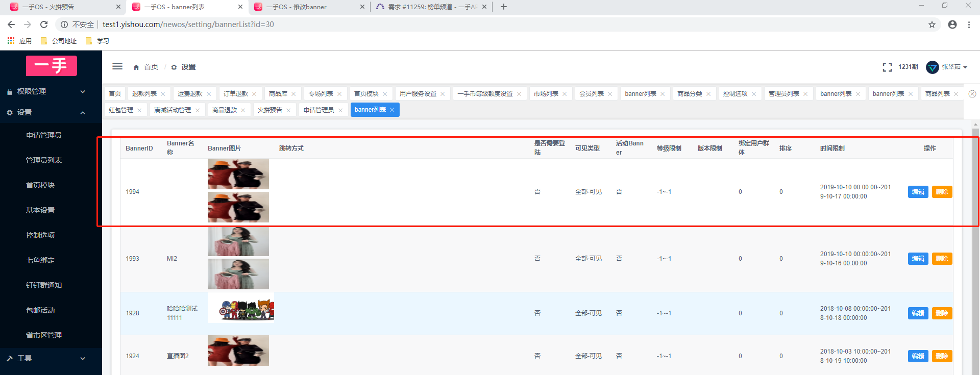This screenshot has width=980, height=375.
Task: Click the banner 1924 image thumbnail
Action: tap(238, 351)
